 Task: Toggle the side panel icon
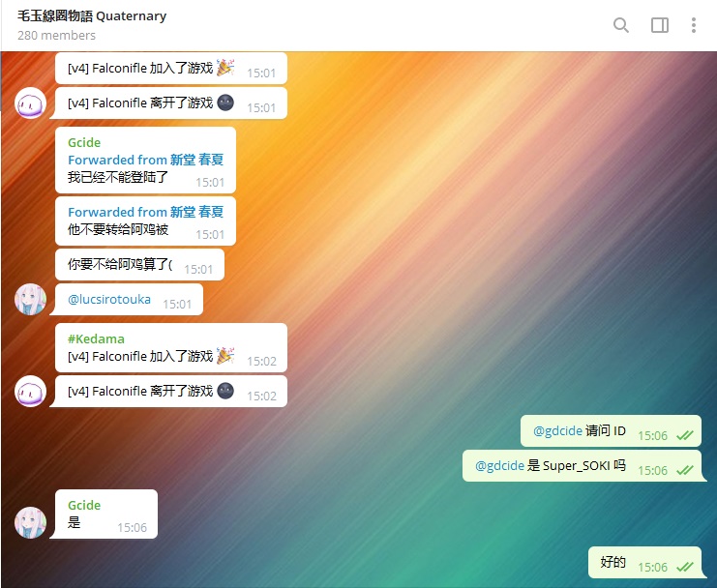[x=659, y=25]
